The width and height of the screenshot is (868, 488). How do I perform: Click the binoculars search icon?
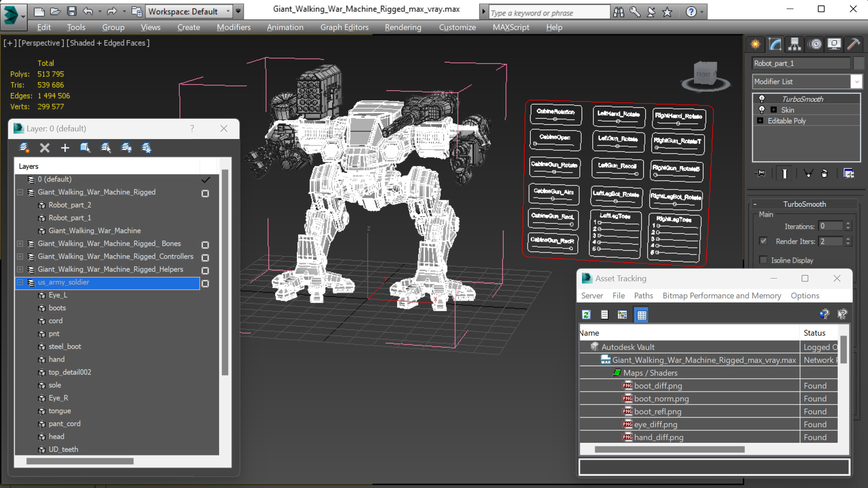pos(619,12)
